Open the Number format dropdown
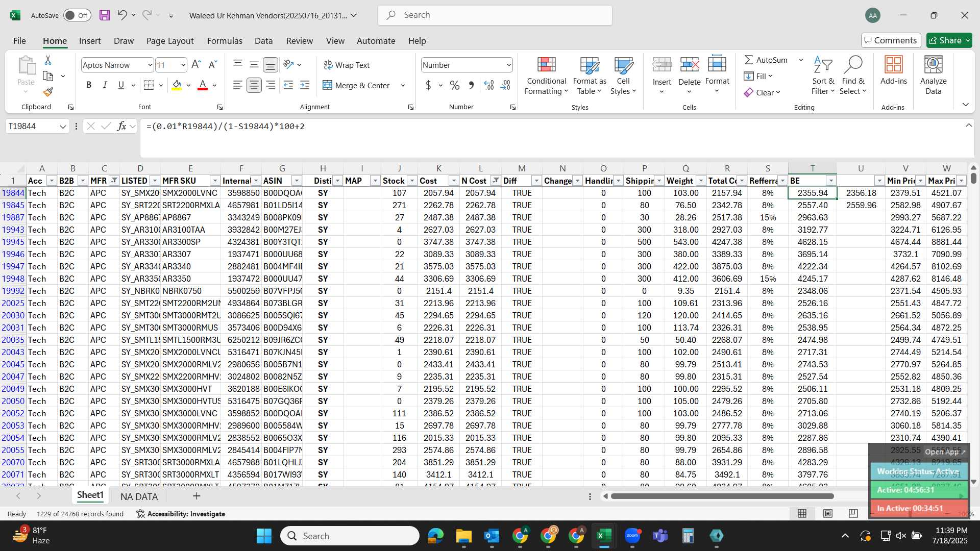980x551 pixels. coord(509,65)
